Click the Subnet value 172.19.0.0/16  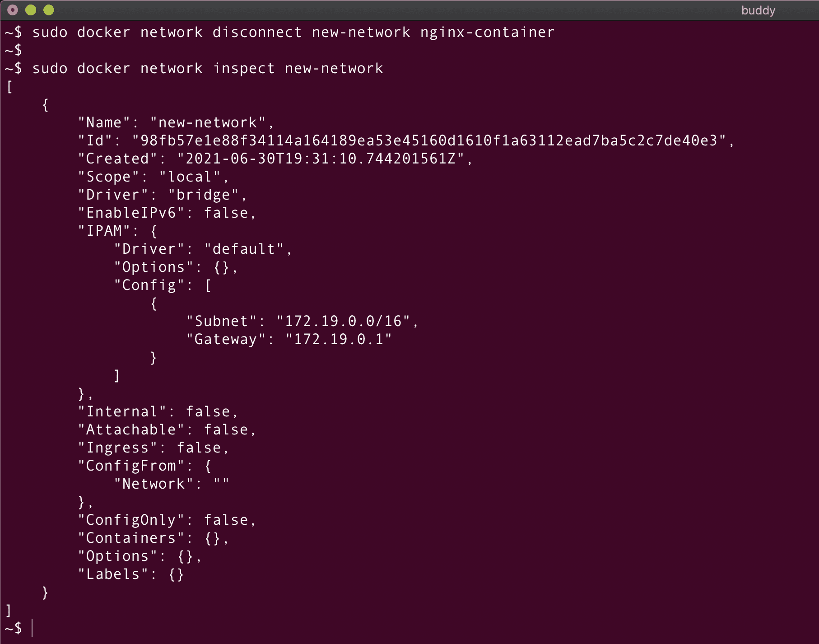343,321
